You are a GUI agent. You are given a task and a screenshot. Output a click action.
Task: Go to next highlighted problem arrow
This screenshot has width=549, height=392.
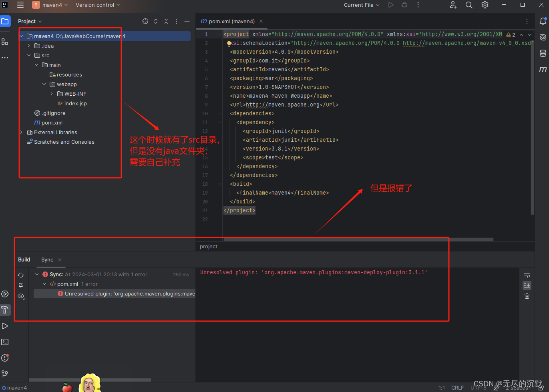[530, 35]
